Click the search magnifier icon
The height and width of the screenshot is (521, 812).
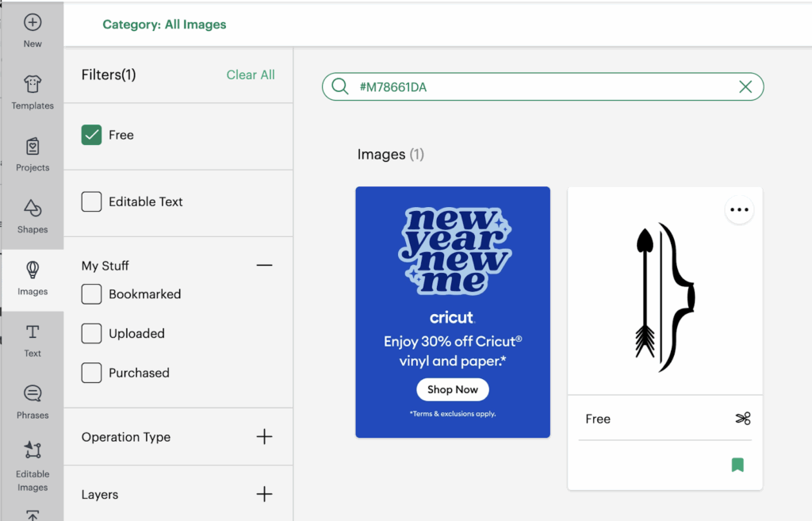click(x=339, y=86)
